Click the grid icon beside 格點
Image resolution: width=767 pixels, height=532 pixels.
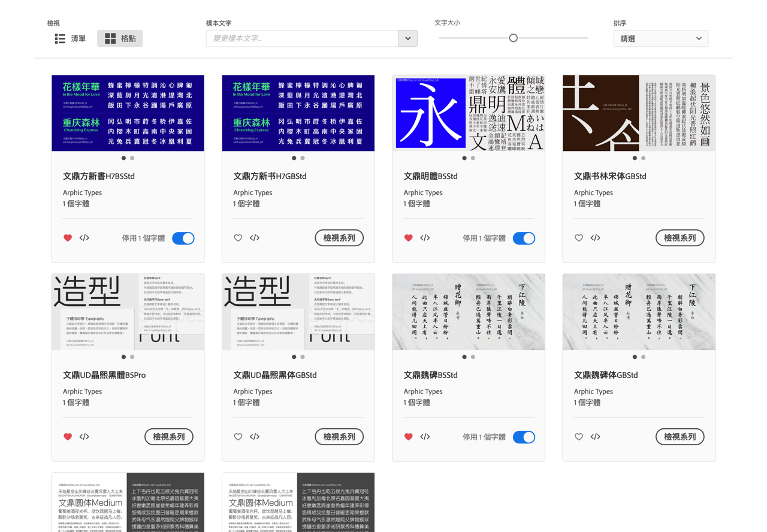coord(110,38)
